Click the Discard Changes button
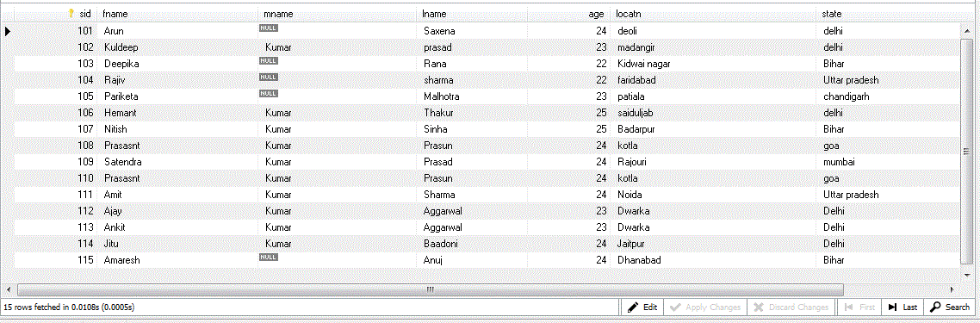The width and height of the screenshot is (980, 323). pos(791,307)
